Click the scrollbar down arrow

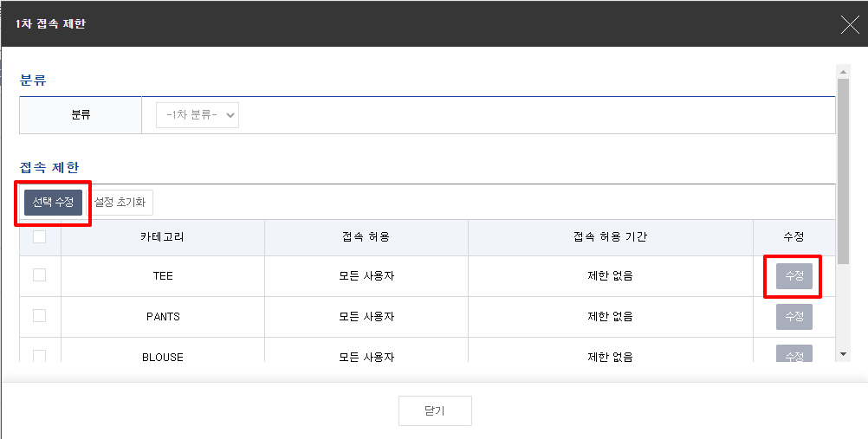click(843, 354)
